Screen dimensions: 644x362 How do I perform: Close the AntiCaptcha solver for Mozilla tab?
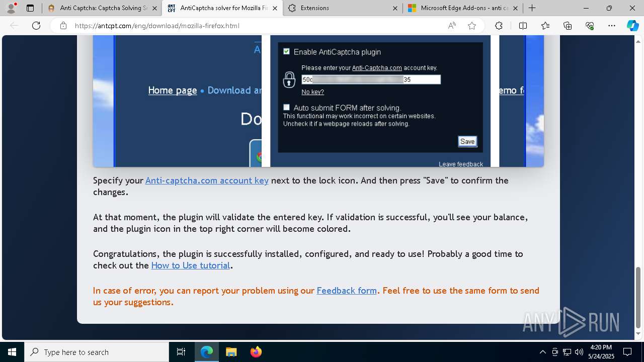tap(275, 8)
